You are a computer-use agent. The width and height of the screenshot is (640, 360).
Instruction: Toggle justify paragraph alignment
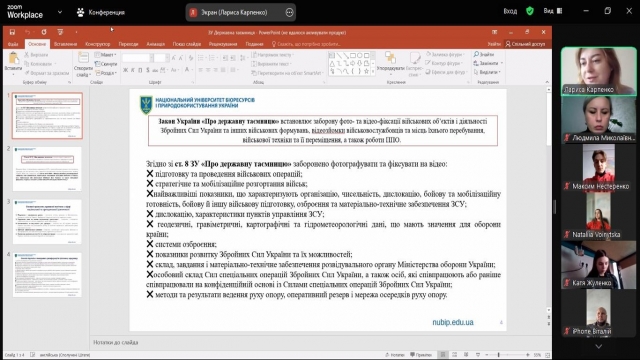pos(223,70)
